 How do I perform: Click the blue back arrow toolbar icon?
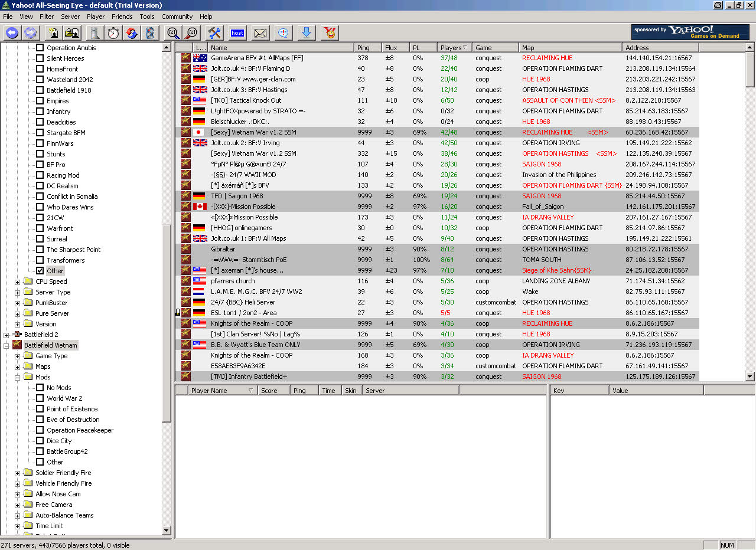click(x=12, y=33)
